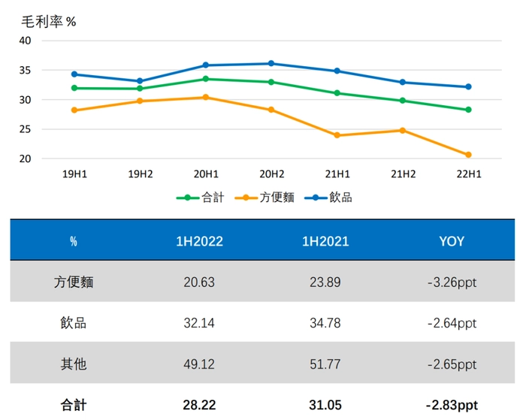Select the 方便麵 row label in table
Screen dimensions: 526x420
coord(74,283)
